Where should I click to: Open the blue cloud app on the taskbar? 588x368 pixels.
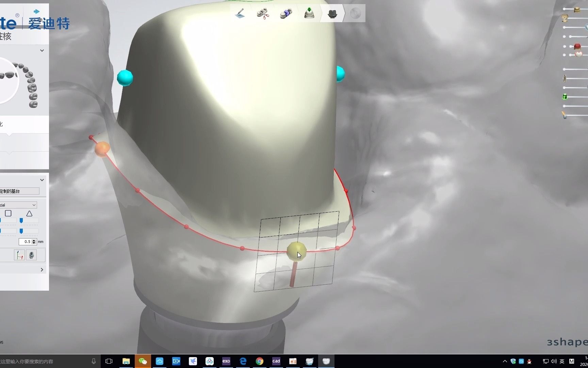pyautogui.click(x=160, y=361)
